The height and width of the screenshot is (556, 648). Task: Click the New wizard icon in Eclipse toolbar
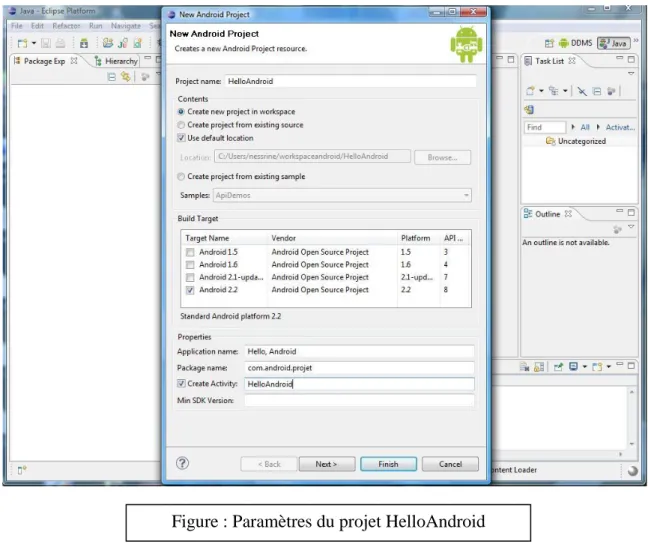[x=22, y=43]
